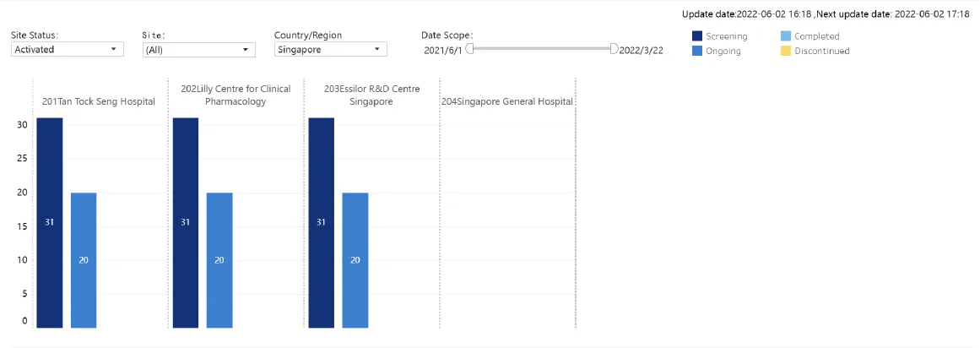Click the Screening legend color swatch
980x348 pixels.
697,36
